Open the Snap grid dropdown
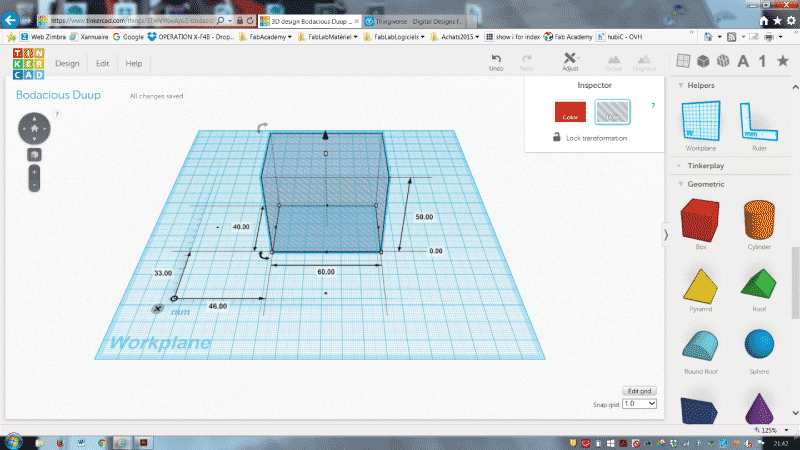 [x=639, y=404]
